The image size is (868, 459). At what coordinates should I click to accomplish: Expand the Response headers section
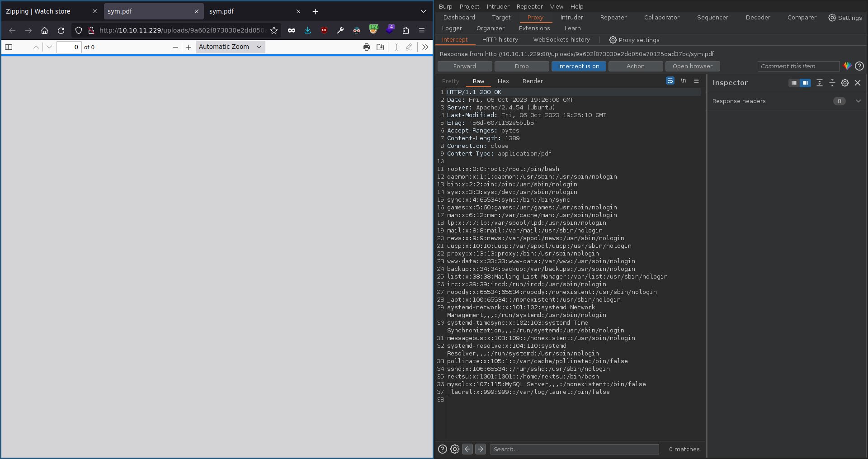click(x=787, y=101)
